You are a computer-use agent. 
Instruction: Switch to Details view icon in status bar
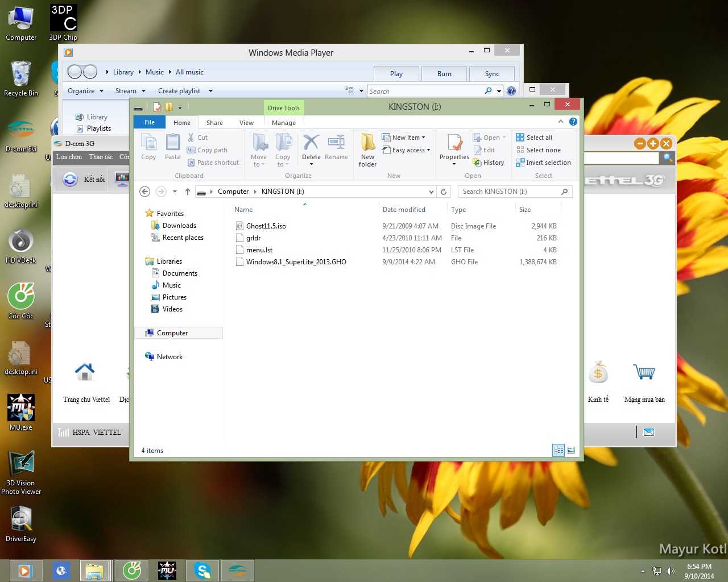(x=559, y=450)
